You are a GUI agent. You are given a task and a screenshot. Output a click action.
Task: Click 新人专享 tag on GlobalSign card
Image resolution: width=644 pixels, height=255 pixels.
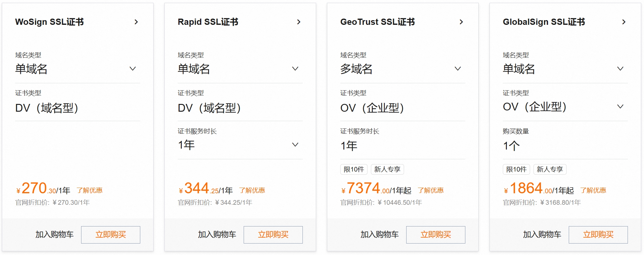[x=550, y=169]
